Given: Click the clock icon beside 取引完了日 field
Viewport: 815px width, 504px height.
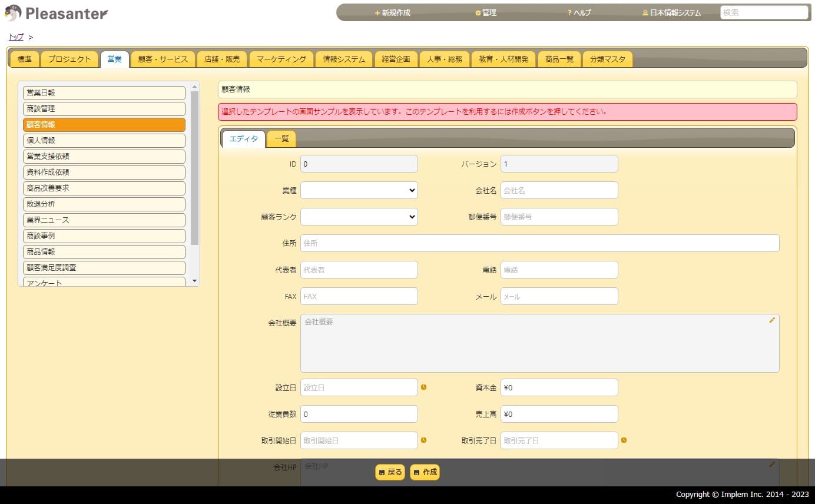Looking at the screenshot, I should point(624,440).
